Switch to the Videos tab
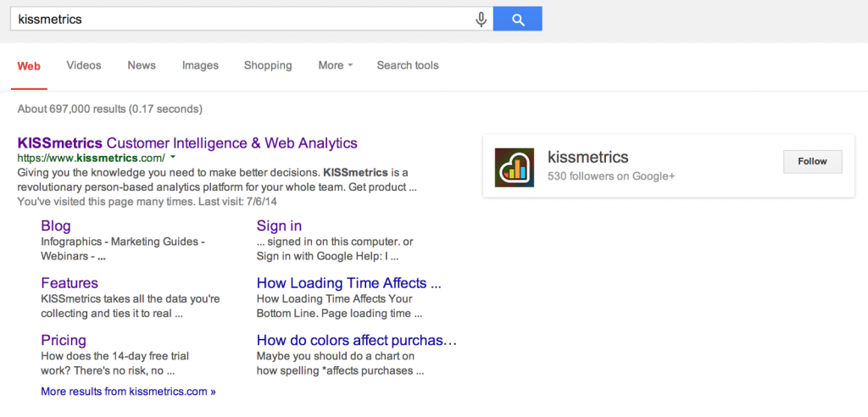Viewport: 868px width, 417px height. tap(84, 65)
